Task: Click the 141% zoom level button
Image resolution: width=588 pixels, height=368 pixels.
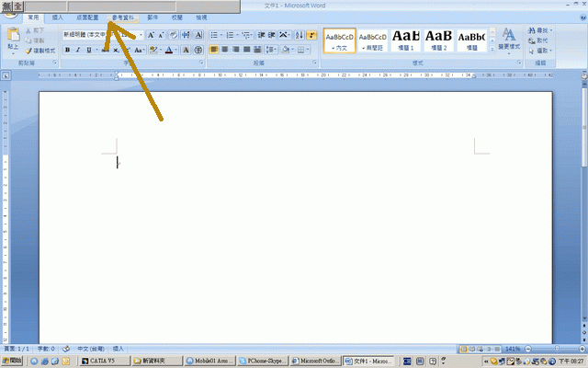Action: point(513,350)
